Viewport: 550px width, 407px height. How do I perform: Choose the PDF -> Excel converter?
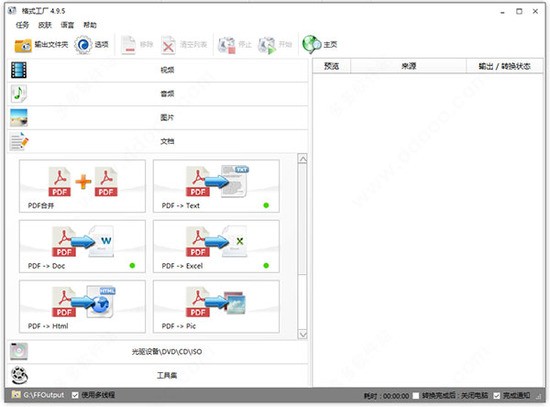(216, 246)
